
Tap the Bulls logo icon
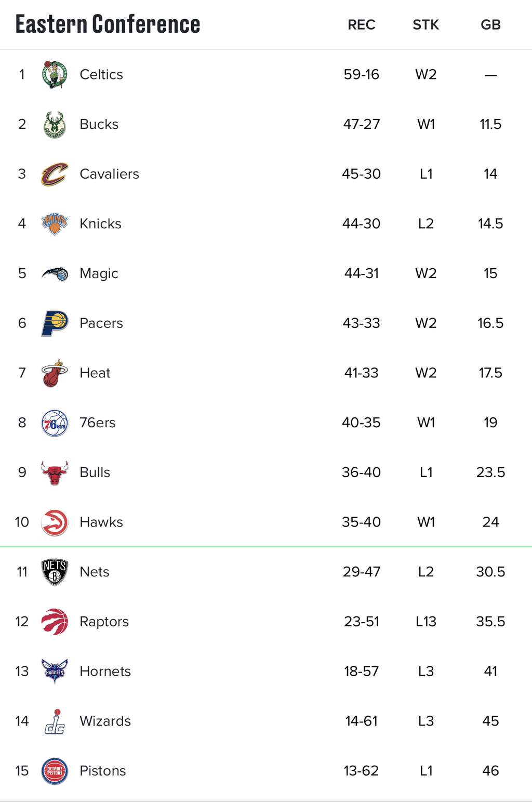click(x=55, y=472)
